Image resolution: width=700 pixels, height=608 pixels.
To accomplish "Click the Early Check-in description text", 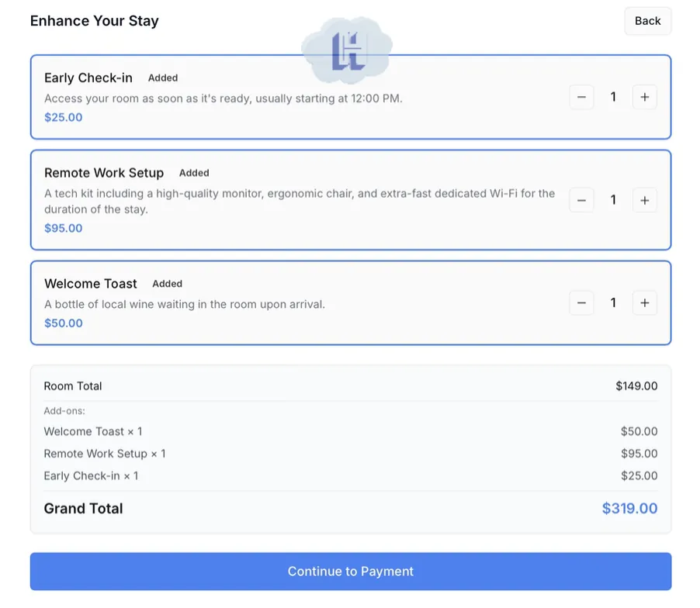I will pos(224,98).
